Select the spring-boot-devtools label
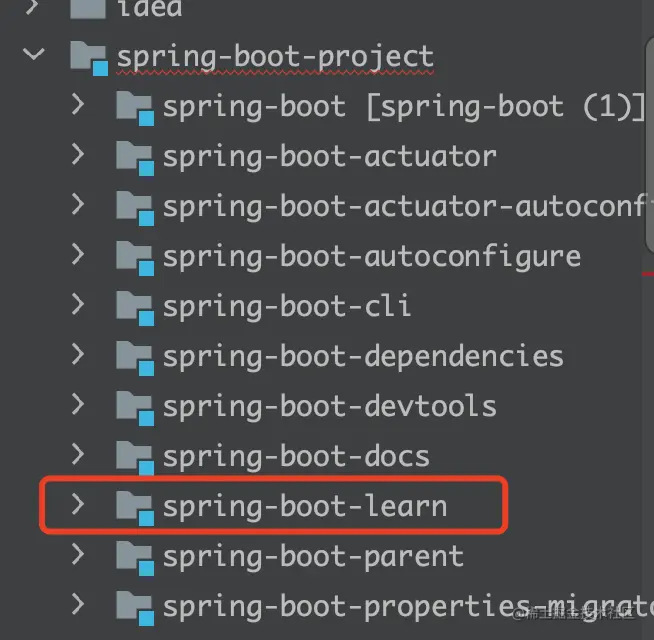Viewport: 654px width, 640px height. (330, 407)
